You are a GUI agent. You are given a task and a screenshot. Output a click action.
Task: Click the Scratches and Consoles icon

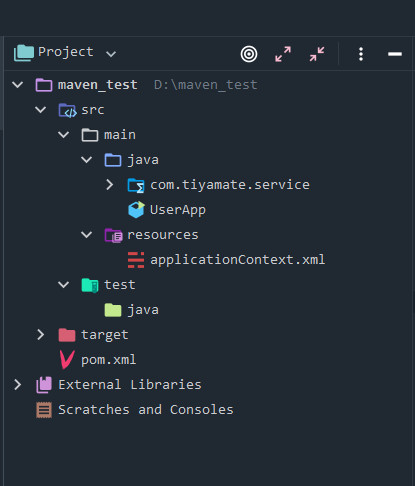(44, 410)
